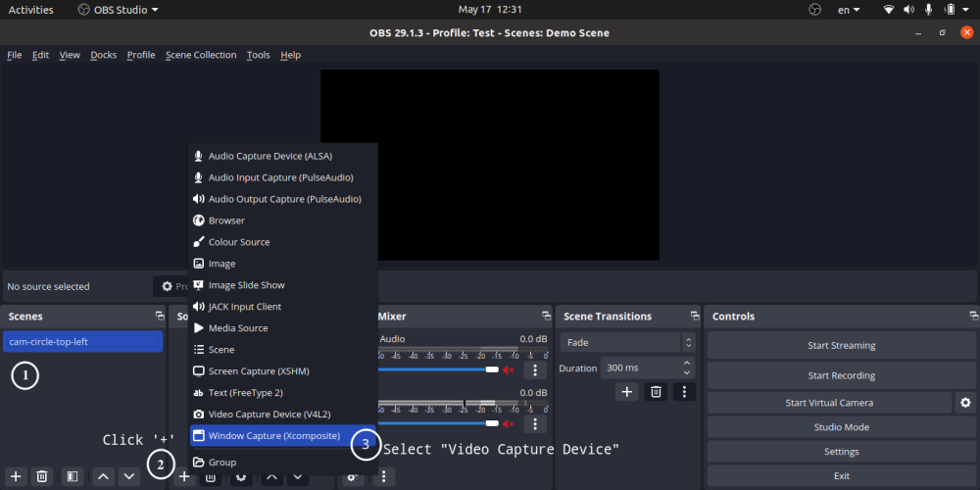Image resolution: width=980 pixels, height=490 pixels.
Task: Remove the selected scene with the Scenes trash icon
Action: click(x=41, y=477)
